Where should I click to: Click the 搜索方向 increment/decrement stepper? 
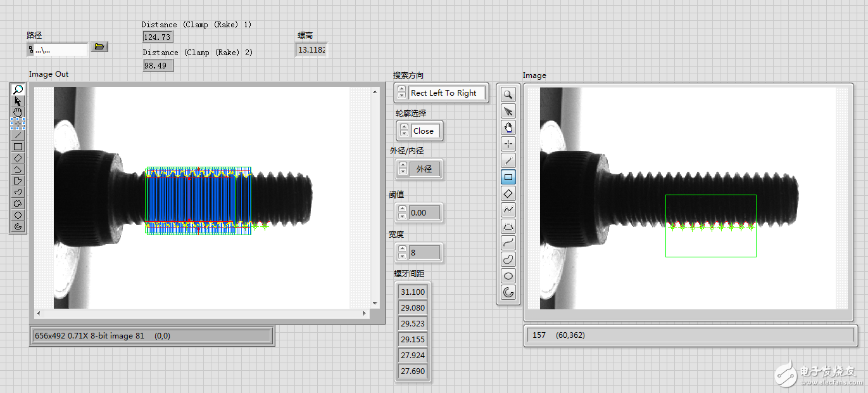click(401, 93)
